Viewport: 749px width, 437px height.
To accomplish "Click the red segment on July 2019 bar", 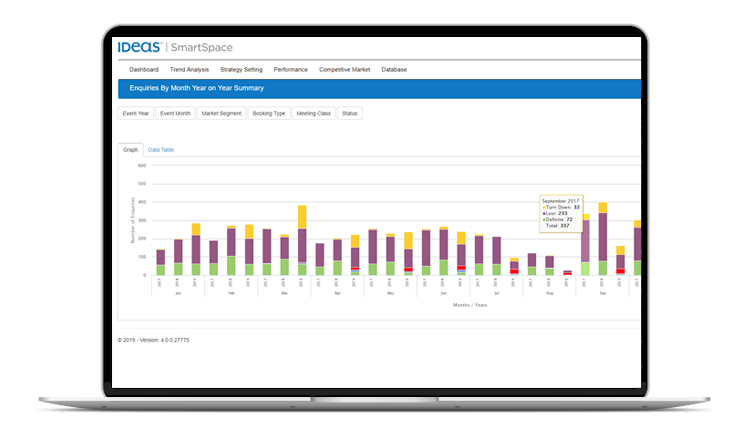I will [514, 271].
